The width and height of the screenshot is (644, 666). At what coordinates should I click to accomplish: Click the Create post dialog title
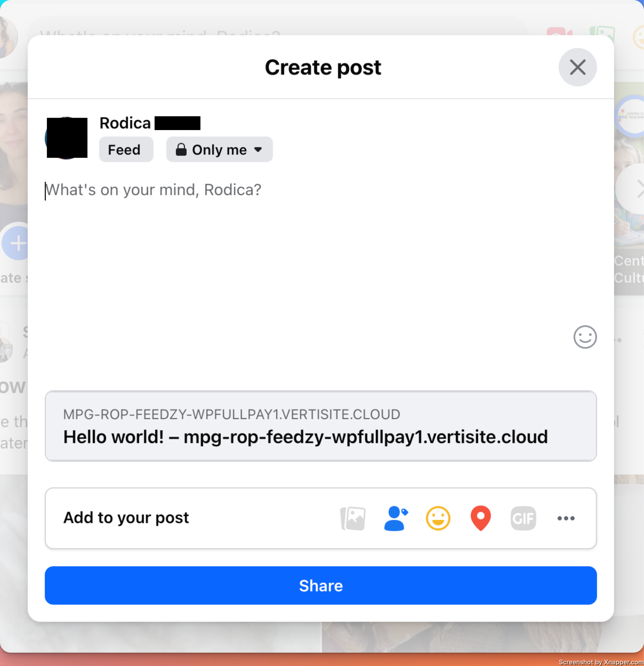[323, 67]
